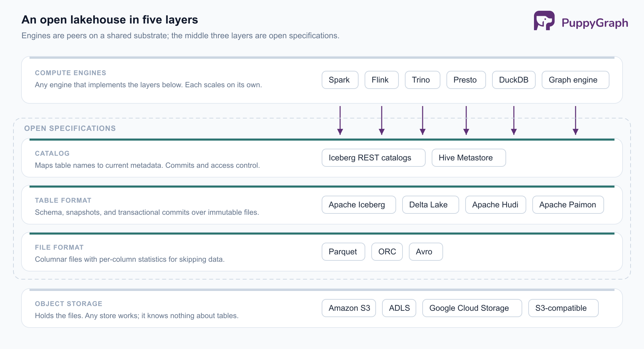Viewport: 644px width, 349px height.
Task: Click the subtitle about engines being peers
Action: pyautogui.click(x=180, y=36)
